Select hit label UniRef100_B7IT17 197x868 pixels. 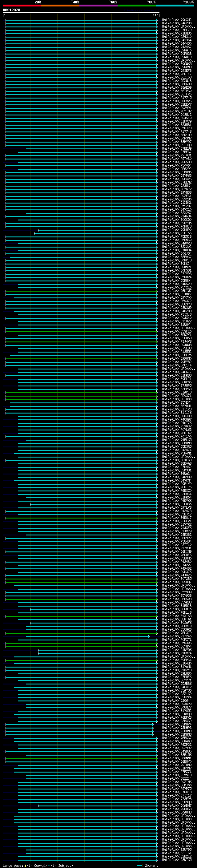(177, 796)
